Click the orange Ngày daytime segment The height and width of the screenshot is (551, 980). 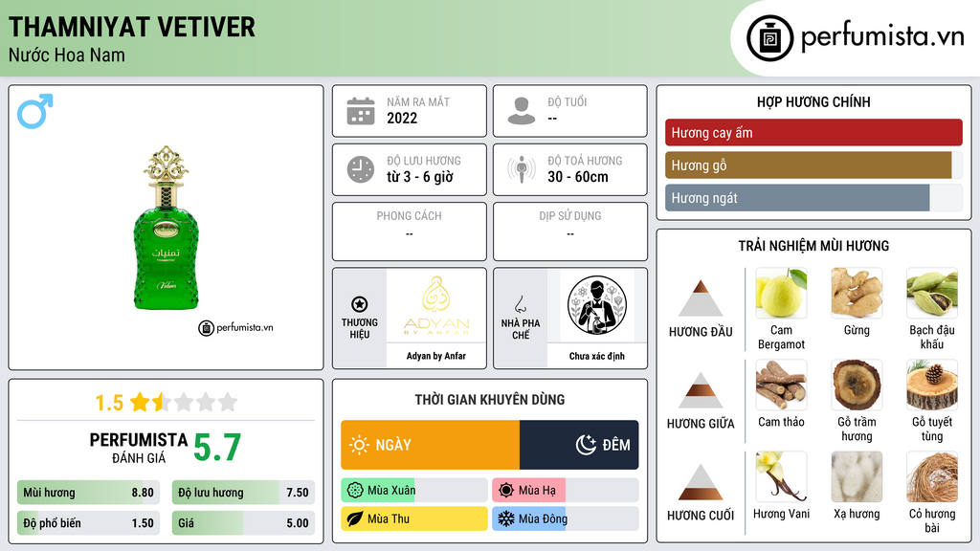click(x=430, y=445)
